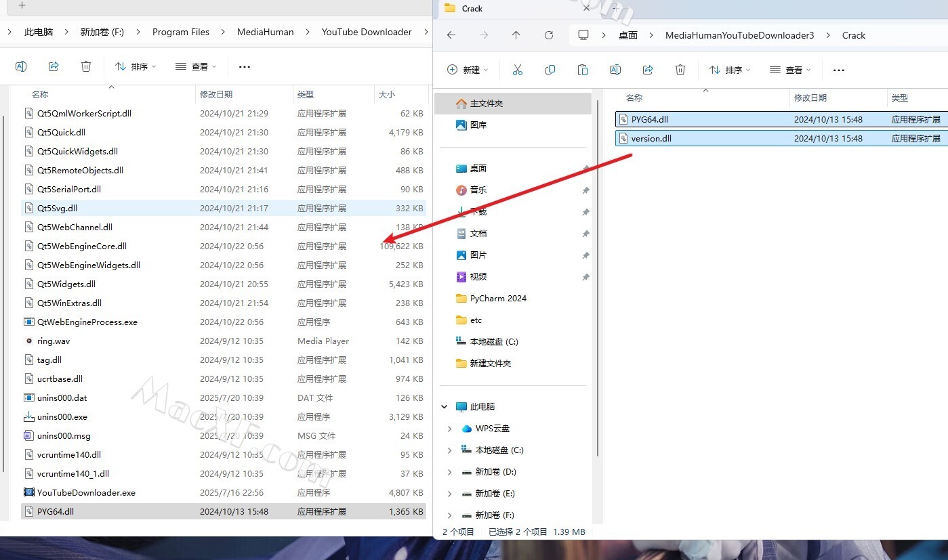This screenshot has height=560, width=948.
Task: Click 新加卷 (F:) breadcrumb in left window
Action: coord(102,32)
